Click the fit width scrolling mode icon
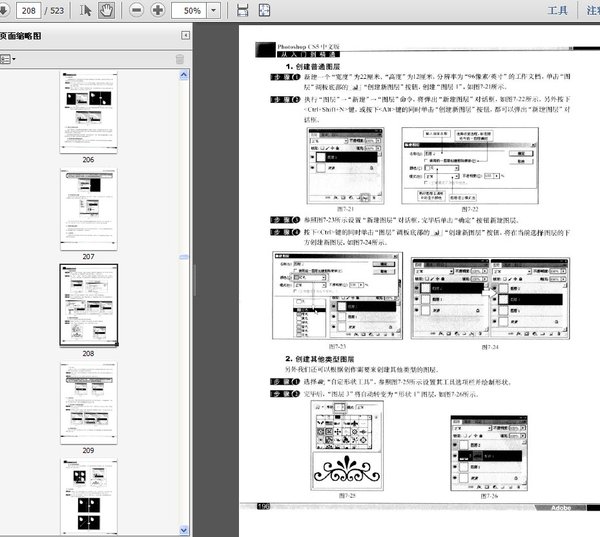 [243, 10]
